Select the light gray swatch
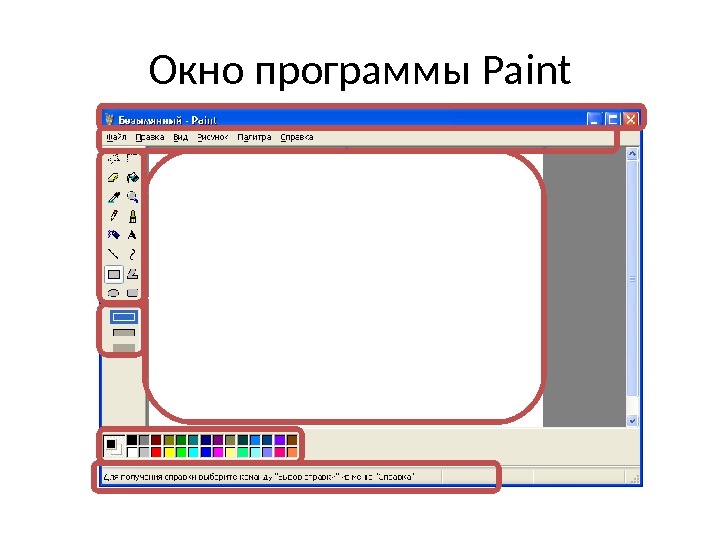This screenshot has height=540, width=720. pos(144,452)
